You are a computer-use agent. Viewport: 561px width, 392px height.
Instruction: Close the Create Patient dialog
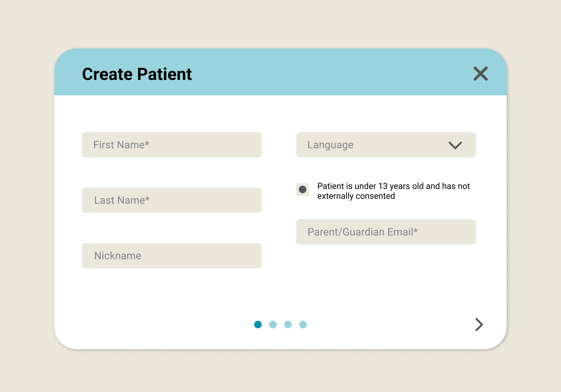click(480, 74)
